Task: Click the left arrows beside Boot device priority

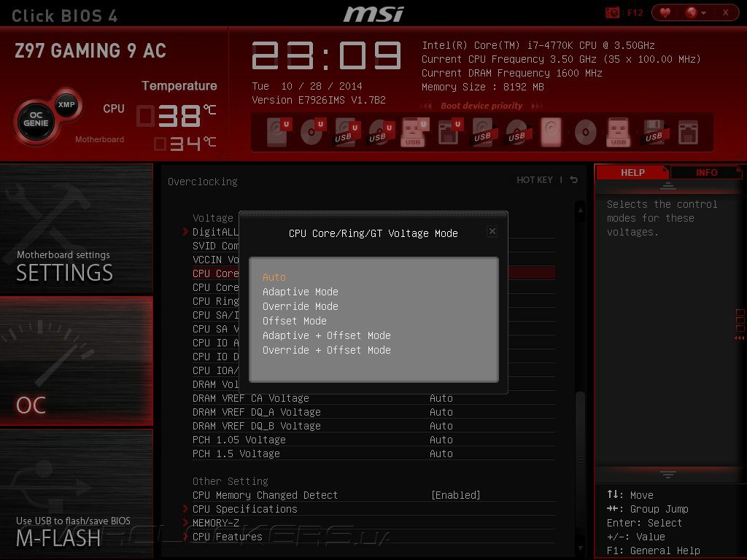Action: click(x=426, y=106)
